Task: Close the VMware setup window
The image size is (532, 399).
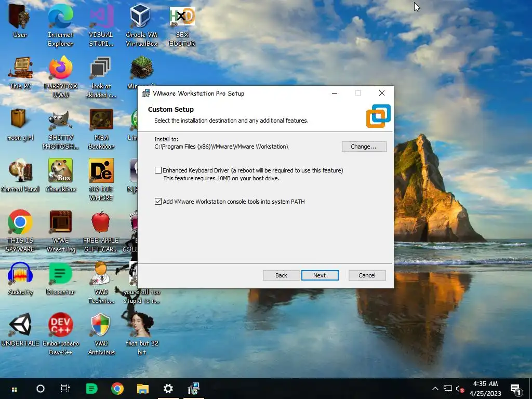Action: (x=382, y=94)
